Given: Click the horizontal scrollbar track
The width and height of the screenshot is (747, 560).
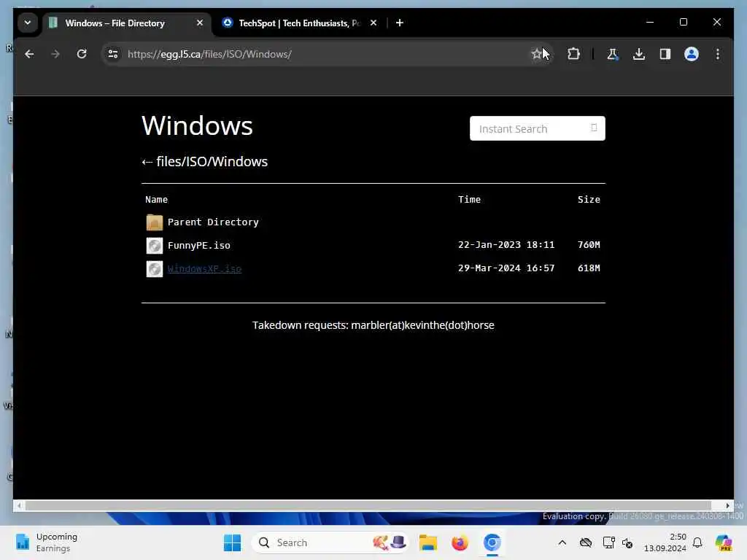Looking at the screenshot, I should 368,506.
